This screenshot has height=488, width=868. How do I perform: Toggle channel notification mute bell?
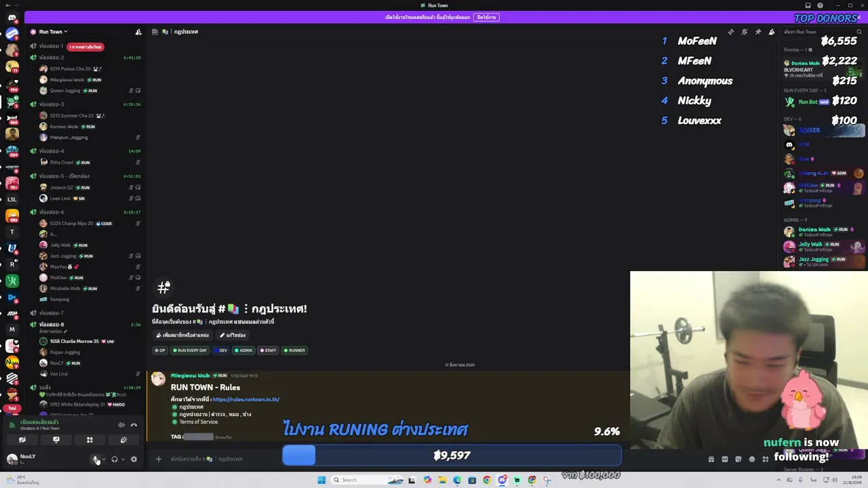coord(744,32)
